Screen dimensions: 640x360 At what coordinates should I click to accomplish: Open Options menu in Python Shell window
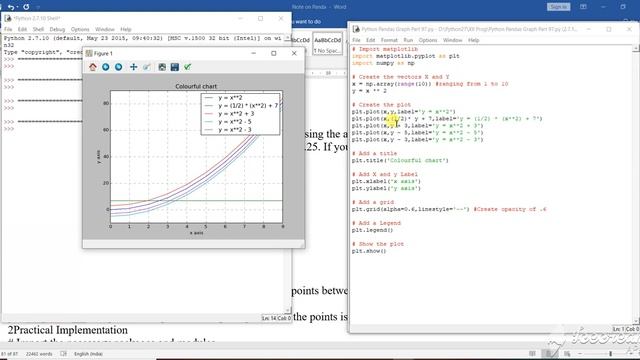[x=80, y=29]
